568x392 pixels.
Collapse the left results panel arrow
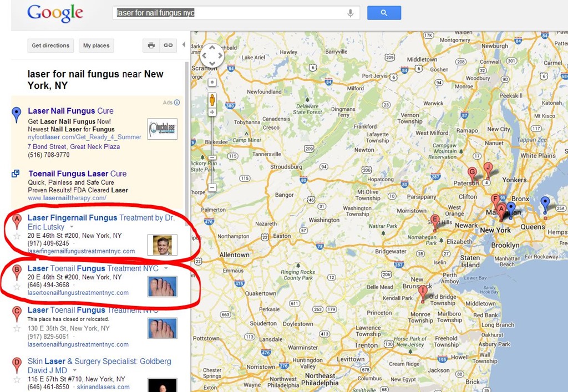pyautogui.click(x=184, y=44)
